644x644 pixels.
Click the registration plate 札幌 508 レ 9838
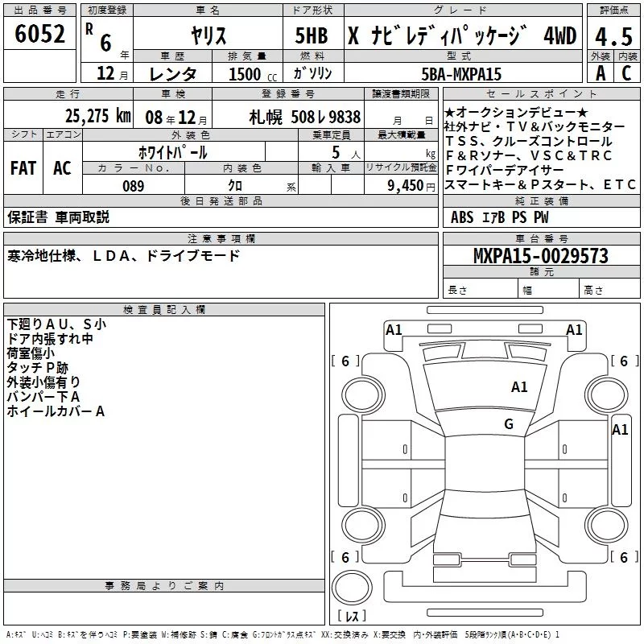(305, 118)
